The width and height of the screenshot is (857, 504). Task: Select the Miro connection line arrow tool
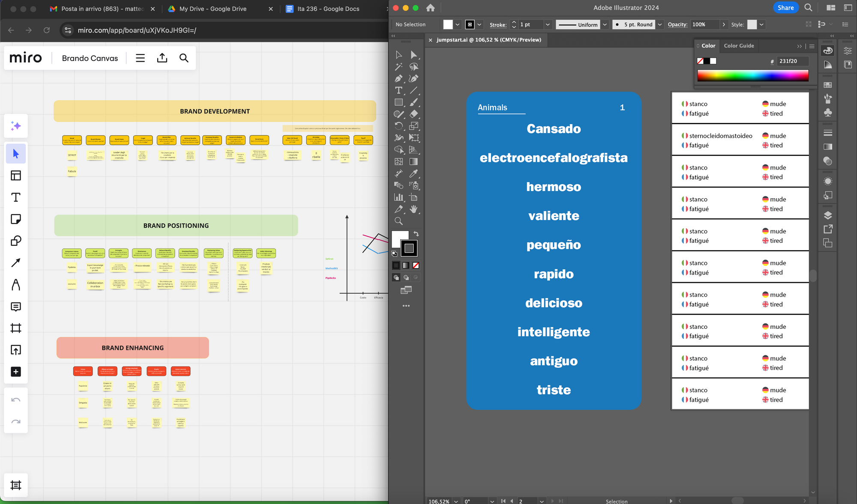click(16, 263)
